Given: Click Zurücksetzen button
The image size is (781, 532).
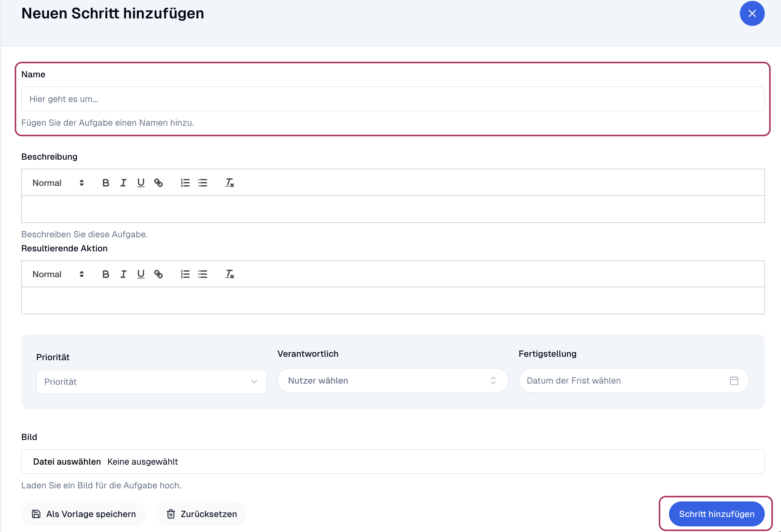Looking at the screenshot, I should (201, 514).
